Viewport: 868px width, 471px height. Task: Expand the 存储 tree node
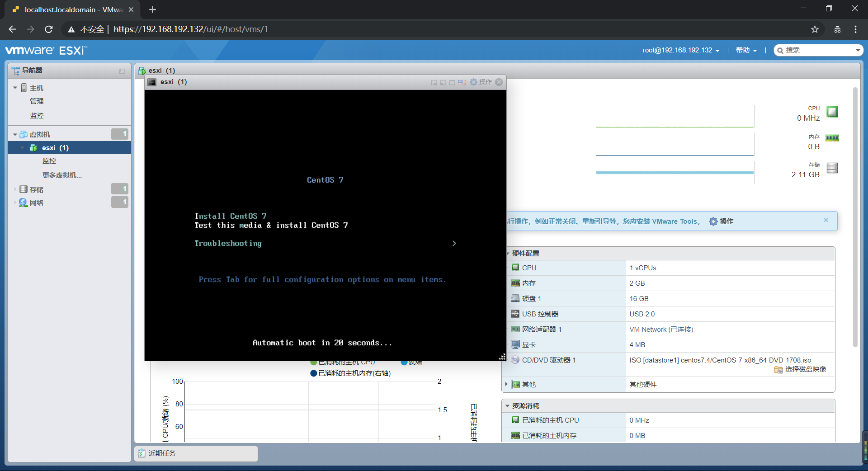(15, 189)
